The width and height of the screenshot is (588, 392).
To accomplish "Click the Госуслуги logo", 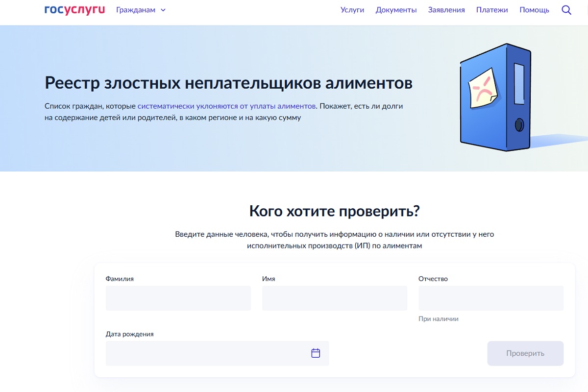I will 73,9.
